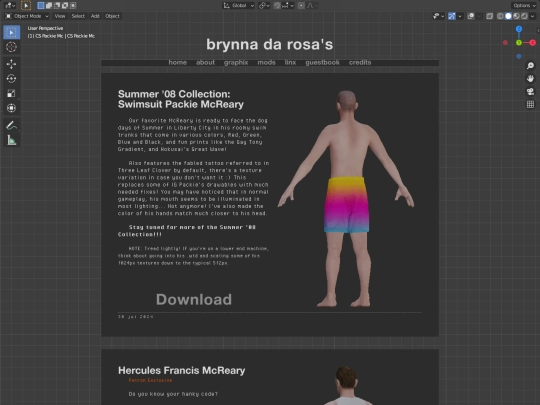Open the Object menu
Image resolution: width=540 pixels, height=405 pixels.
112,16
